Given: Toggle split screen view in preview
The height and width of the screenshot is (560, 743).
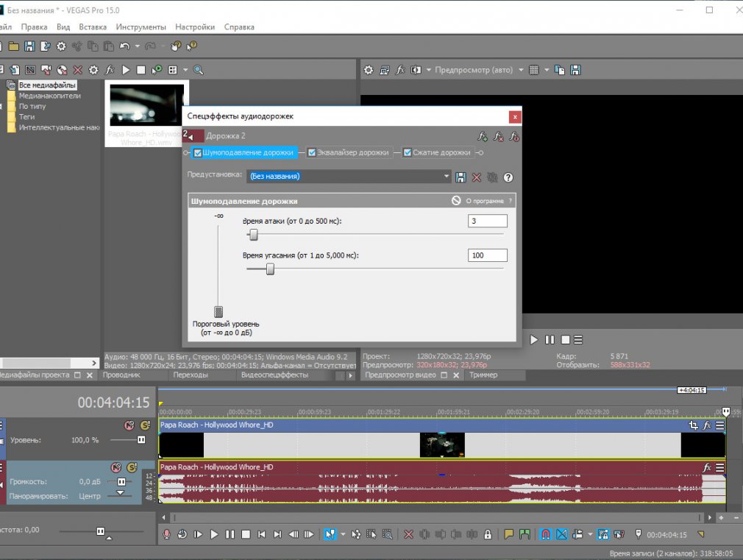Looking at the screenshot, I should pyautogui.click(x=416, y=70).
